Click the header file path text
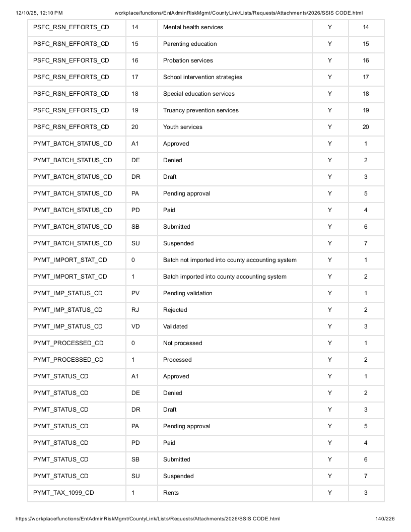Screen dimensions: 411x532 239,13
